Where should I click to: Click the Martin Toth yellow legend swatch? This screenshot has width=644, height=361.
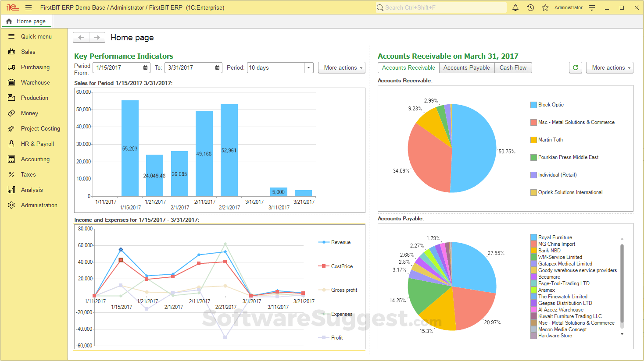[533, 140]
